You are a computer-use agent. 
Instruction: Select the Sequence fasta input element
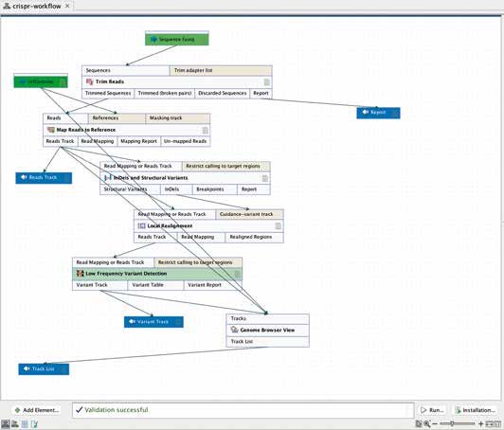(177, 39)
